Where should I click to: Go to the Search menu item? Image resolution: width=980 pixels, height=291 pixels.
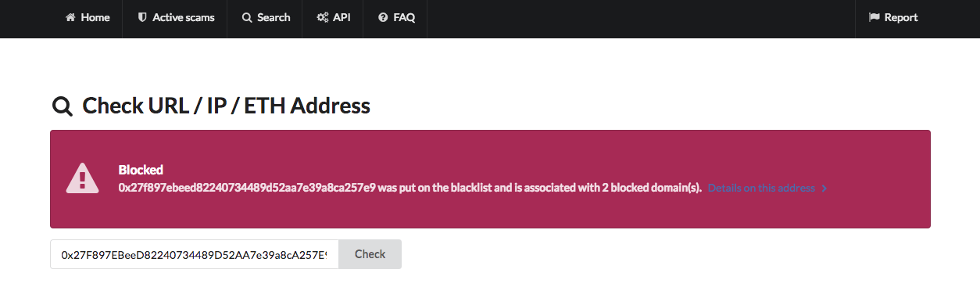(266, 17)
